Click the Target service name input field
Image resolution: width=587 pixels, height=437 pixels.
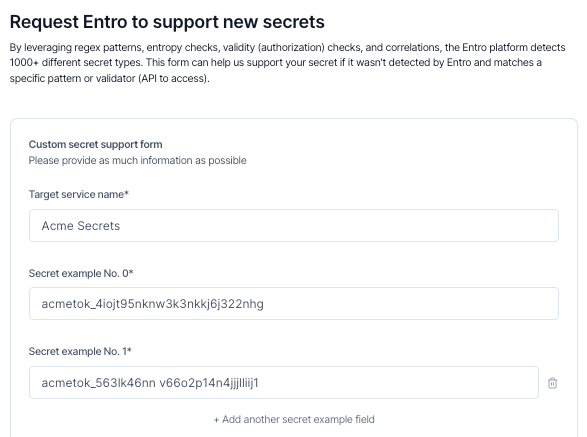click(294, 225)
